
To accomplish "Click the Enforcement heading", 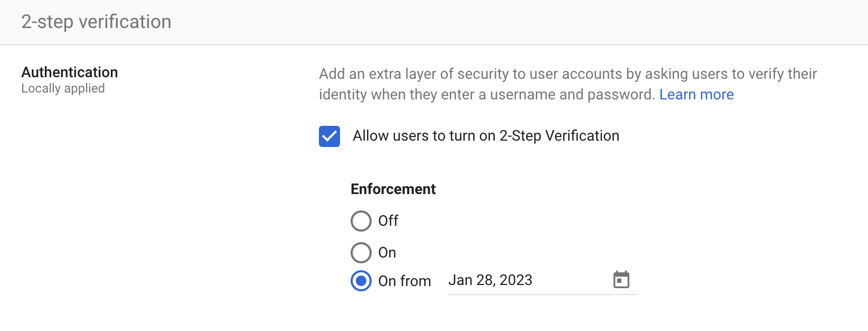I will point(393,189).
